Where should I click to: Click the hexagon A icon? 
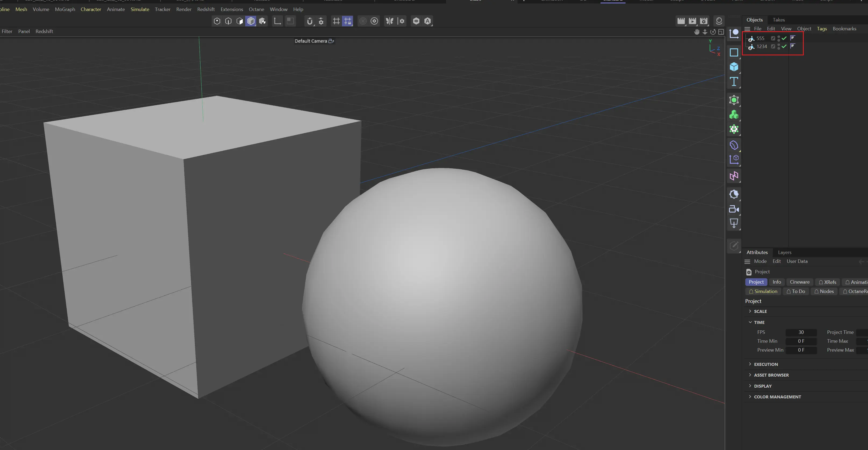click(x=428, y=21)
